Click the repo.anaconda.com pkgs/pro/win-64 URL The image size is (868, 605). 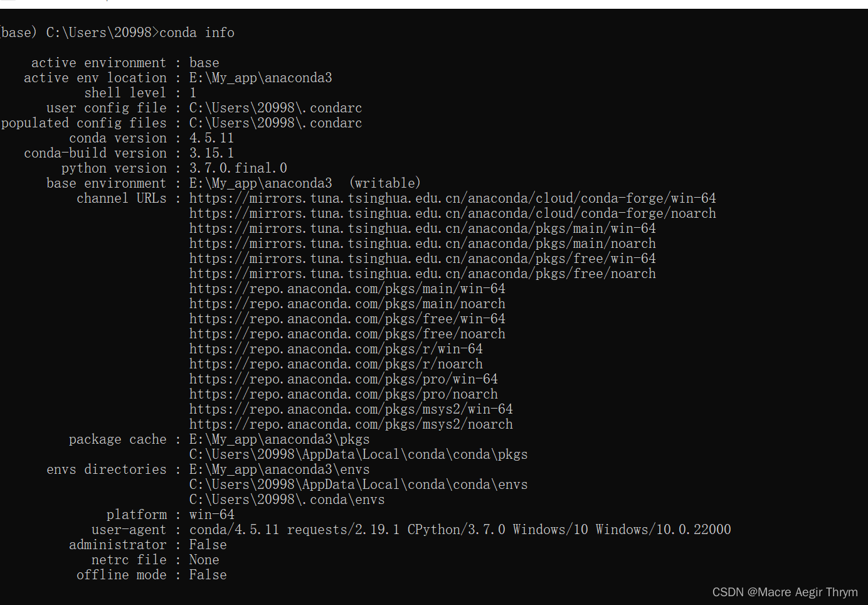click(344, 379)
